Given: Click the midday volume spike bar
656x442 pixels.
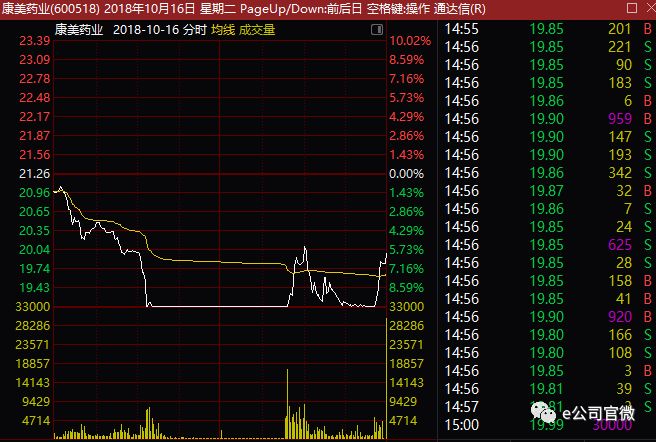Looking at the screenshot, I should (x=287, y=403).
